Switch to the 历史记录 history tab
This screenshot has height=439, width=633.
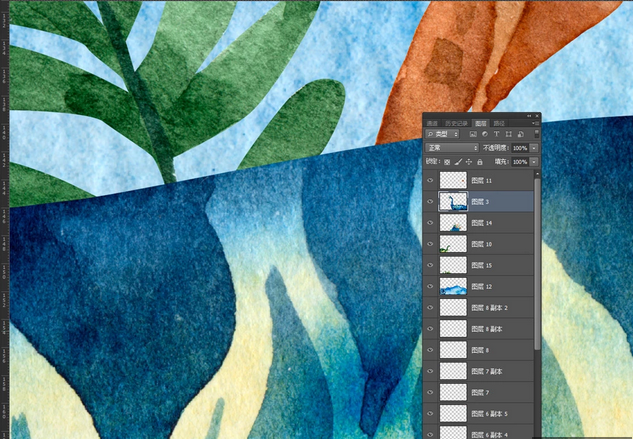454,122
